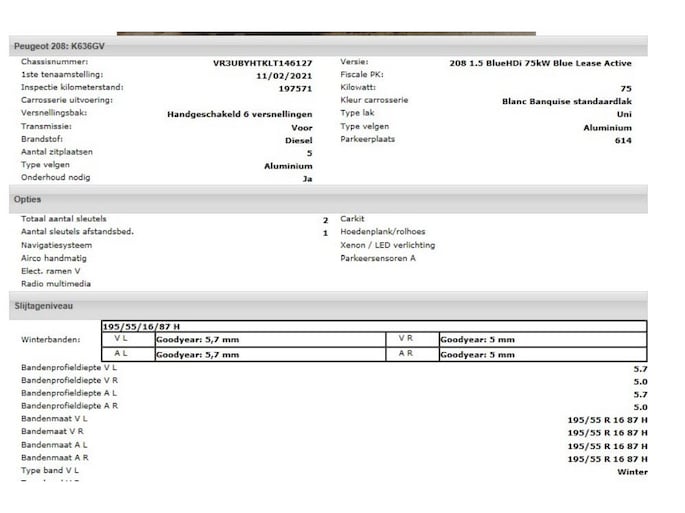685x513 pixels.
Task: Select the V L Goodyear 5,7 mm cell
Action: click(197, 340)
